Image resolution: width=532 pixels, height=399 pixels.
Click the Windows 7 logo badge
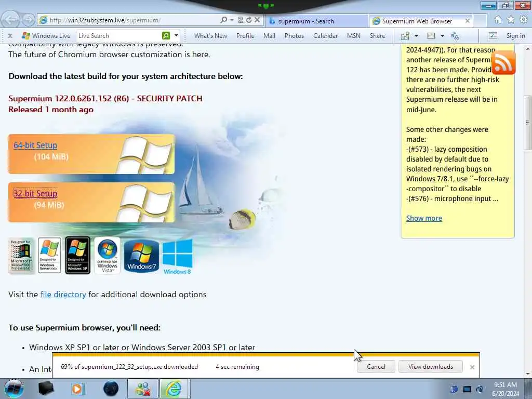pos(141,256)
